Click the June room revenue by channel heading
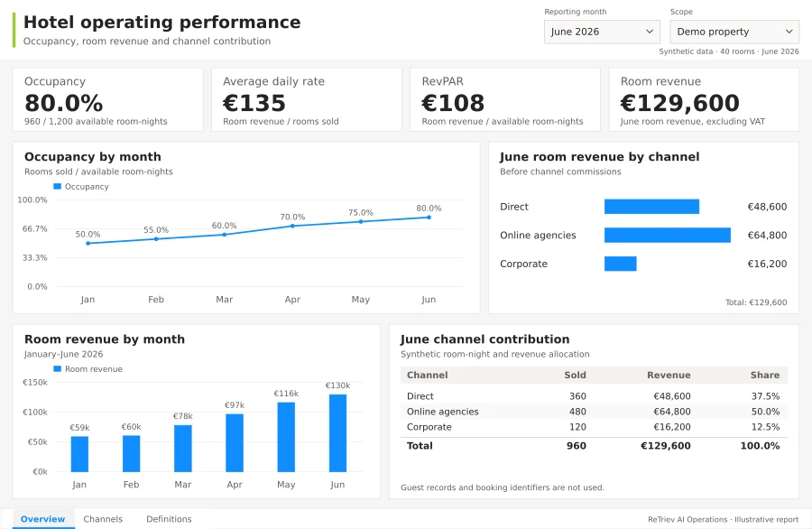The image size is (812, 529). [600, 157]
